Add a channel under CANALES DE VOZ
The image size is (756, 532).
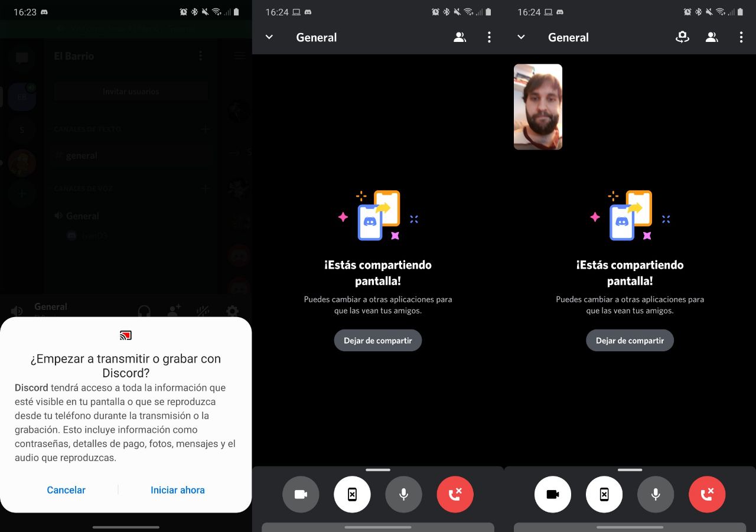(x=205, y=188)
